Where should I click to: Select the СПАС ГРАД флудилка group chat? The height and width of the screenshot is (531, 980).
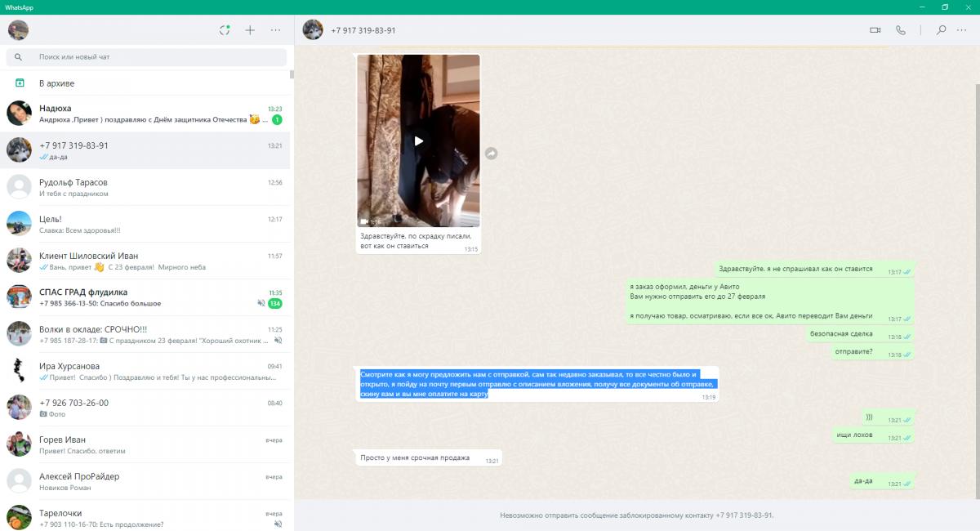click(x=147, y=297)
